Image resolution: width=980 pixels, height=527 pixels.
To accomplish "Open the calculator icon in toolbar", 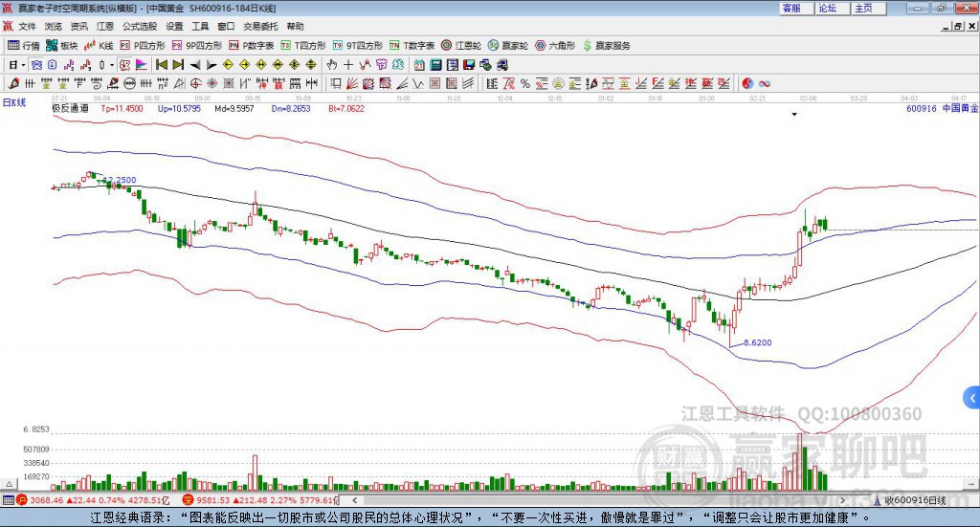I will pyautogui.click(x=435, y=65).
